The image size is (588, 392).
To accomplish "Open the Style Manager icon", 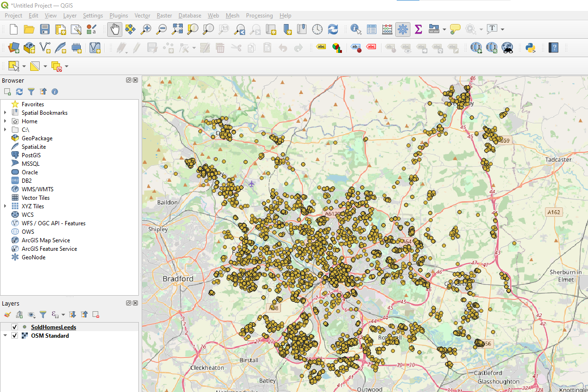I will tap(92, 29).
